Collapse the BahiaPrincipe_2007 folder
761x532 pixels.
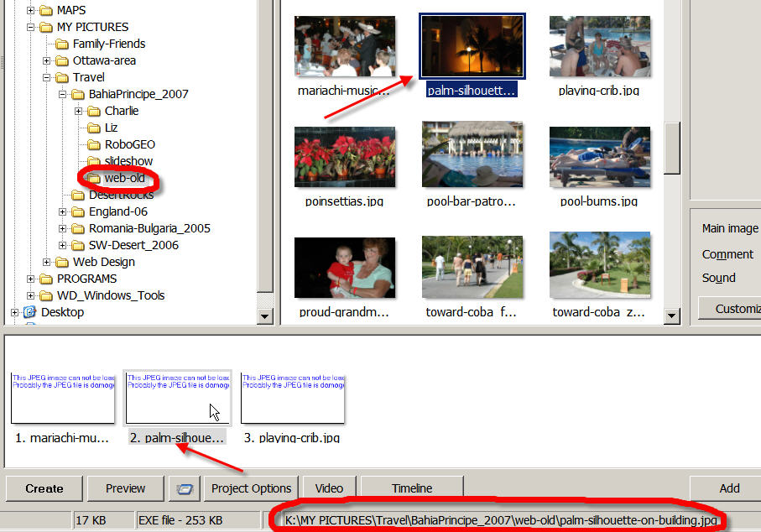[63, 94]
